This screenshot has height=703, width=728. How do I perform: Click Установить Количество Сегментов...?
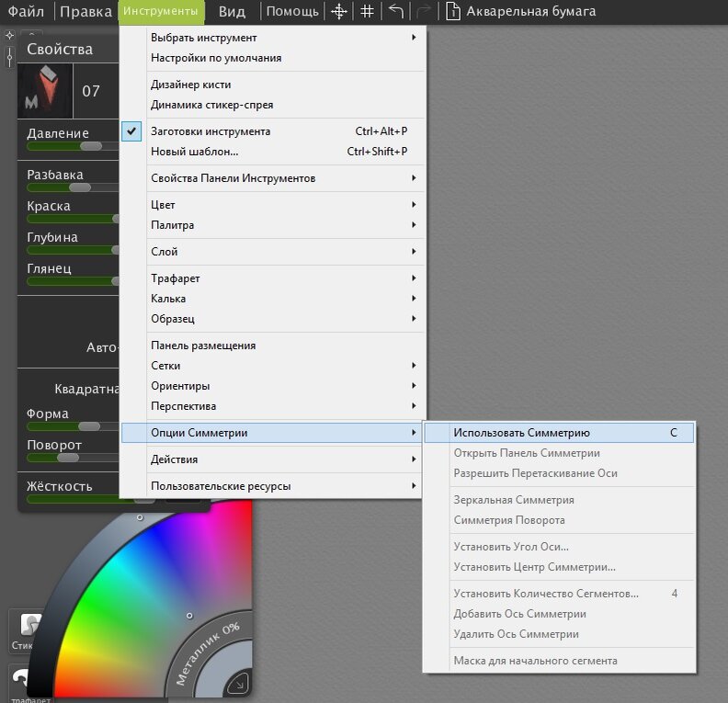point(559,594)
